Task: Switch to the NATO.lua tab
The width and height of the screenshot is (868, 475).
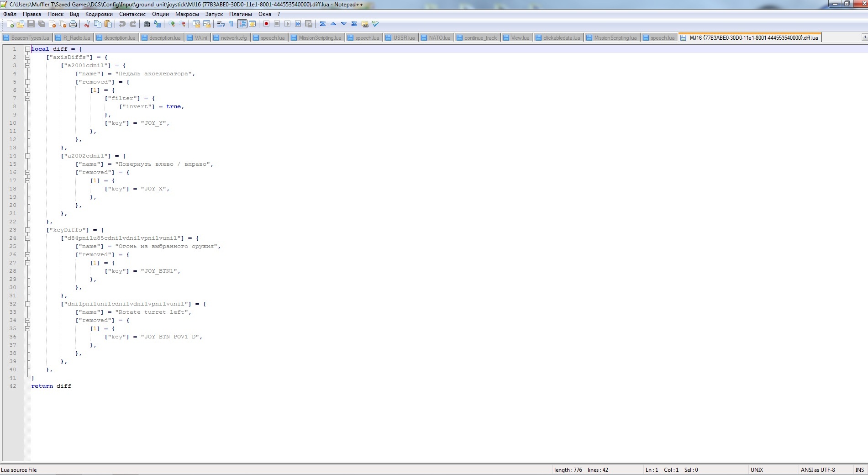Action: (436, 38)
